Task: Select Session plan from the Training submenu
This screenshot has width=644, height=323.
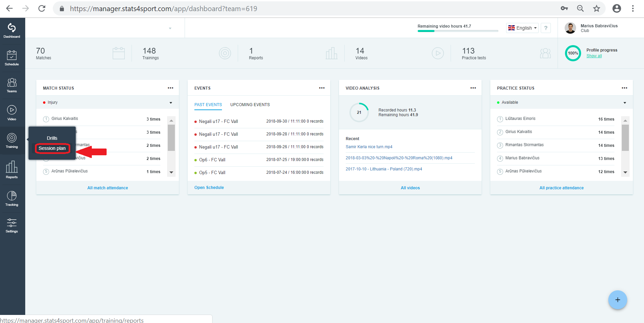Action: [x=52, y=148]
